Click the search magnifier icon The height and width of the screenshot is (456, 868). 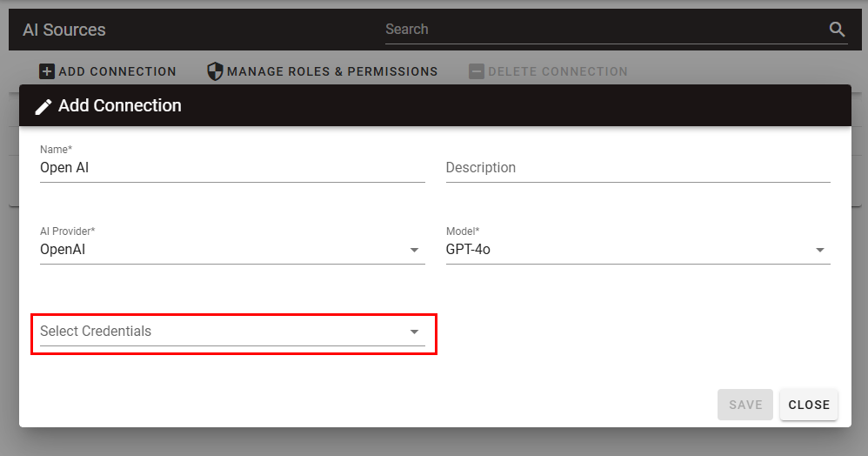[x=837, y=30]
